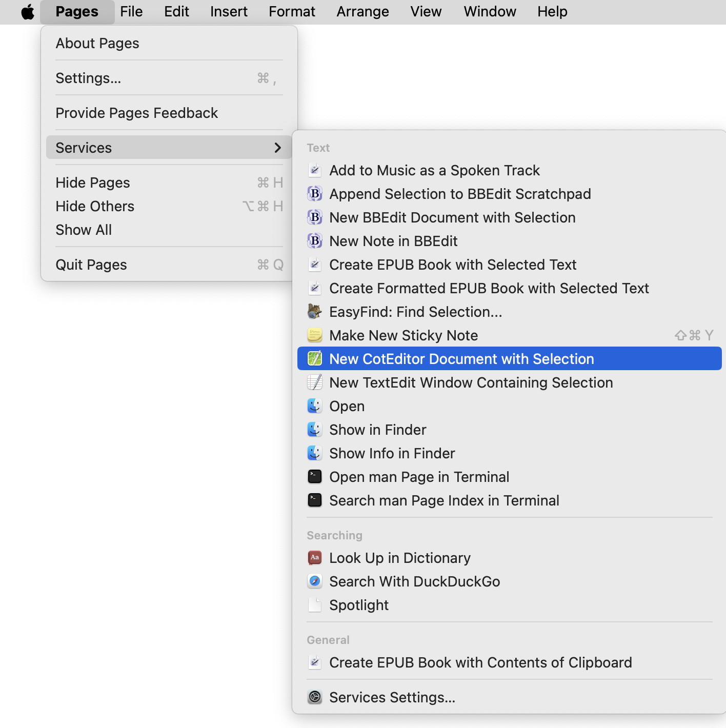This screenshot has height=728, width=726.
Task: Click BBEdit icon beside New BBEdit Document
Action: (315, 217)
